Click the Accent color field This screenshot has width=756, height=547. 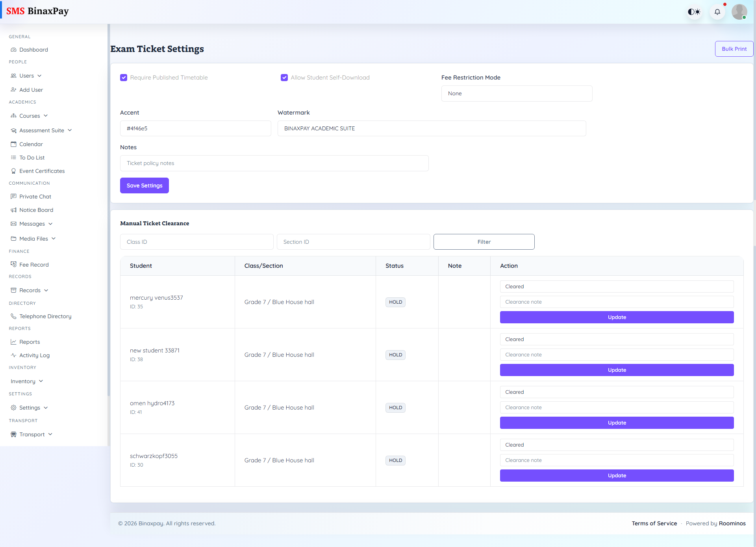(195, 128)
